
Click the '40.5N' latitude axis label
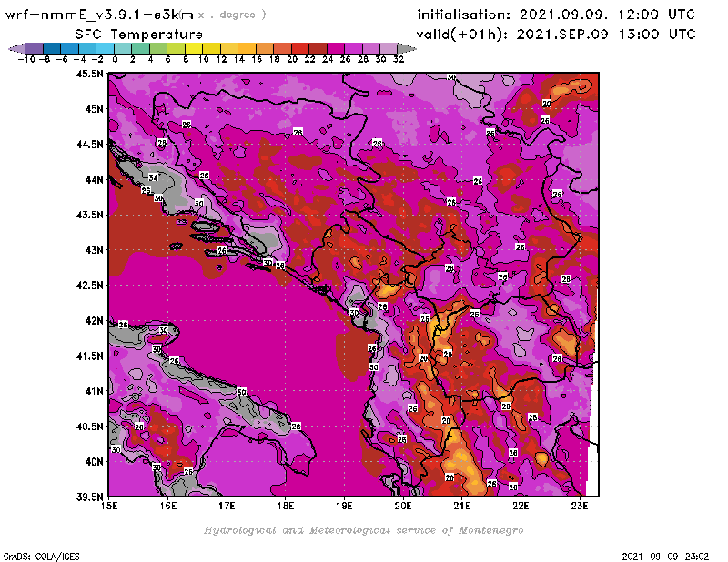tap(89, 427)
